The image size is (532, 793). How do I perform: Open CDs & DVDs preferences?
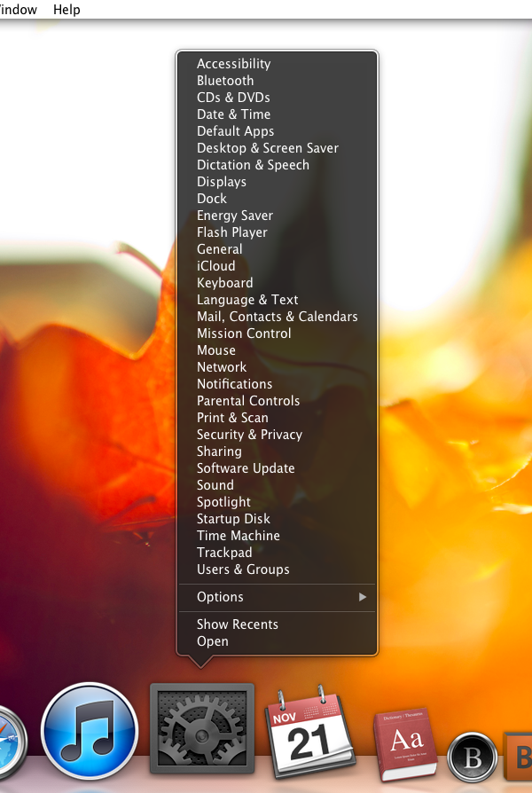tap(233, 97)
